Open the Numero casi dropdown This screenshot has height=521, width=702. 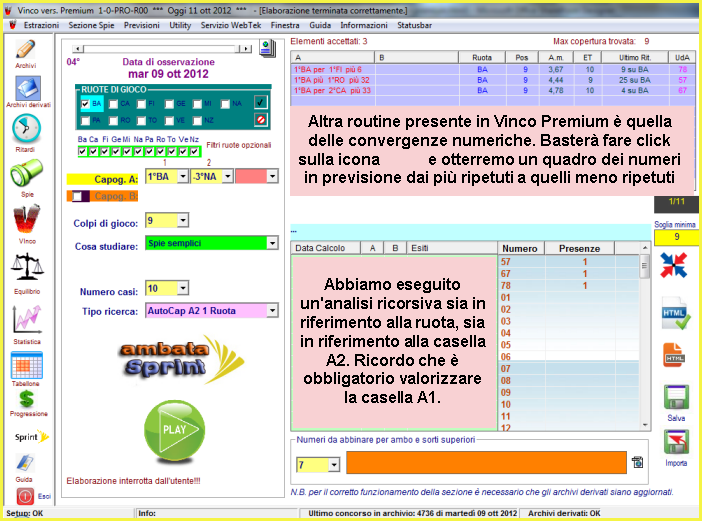[x=183, y=288]
